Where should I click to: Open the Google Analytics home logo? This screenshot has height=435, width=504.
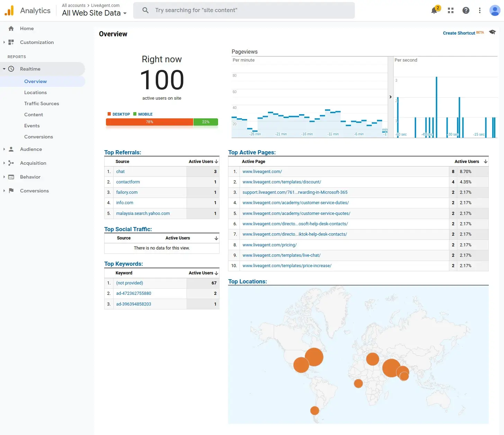pyautogui.click(x=9, y=10)
